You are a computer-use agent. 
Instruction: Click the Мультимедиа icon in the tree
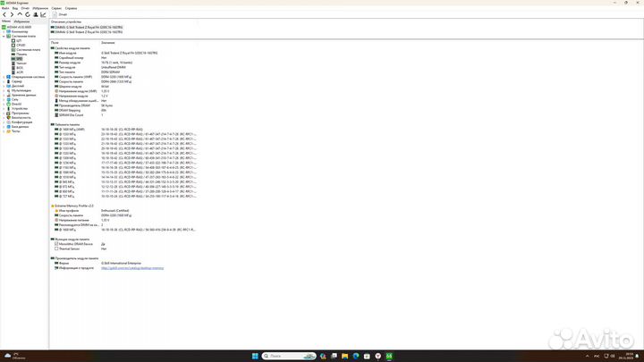tap(8, 90)
